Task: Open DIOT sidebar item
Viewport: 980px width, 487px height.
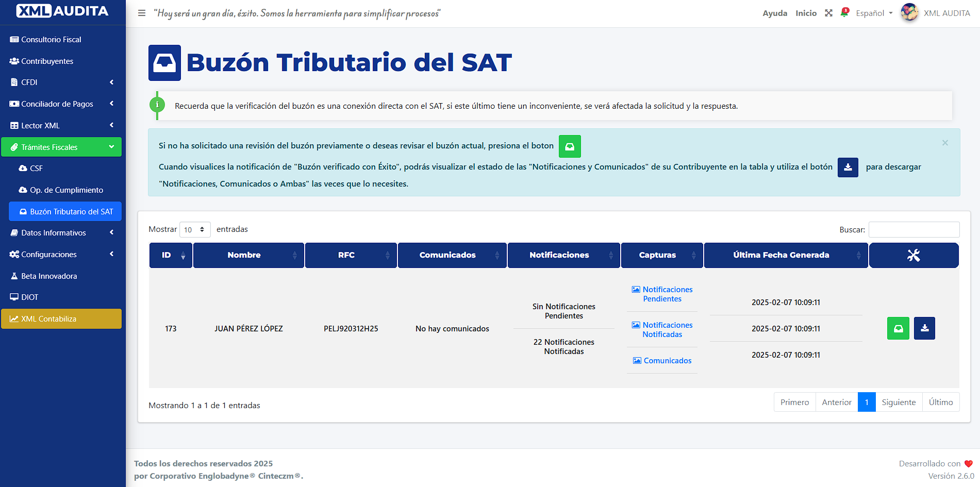Action: 61,297
